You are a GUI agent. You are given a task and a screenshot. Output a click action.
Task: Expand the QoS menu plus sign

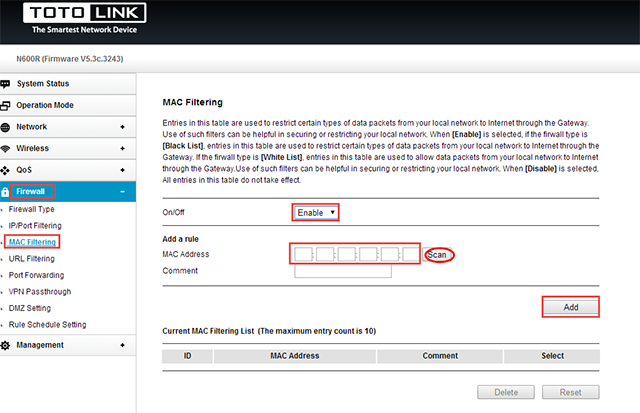point(122,170)
